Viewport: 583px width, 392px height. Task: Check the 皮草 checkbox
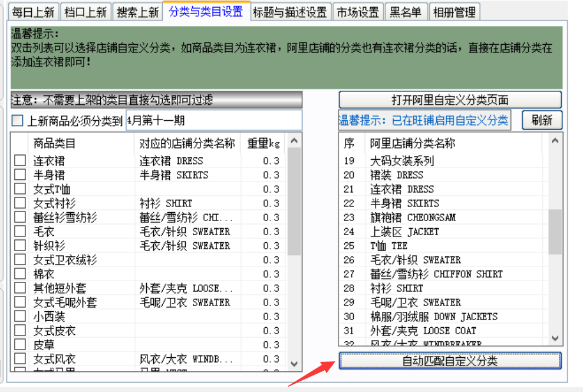point(19,344)
